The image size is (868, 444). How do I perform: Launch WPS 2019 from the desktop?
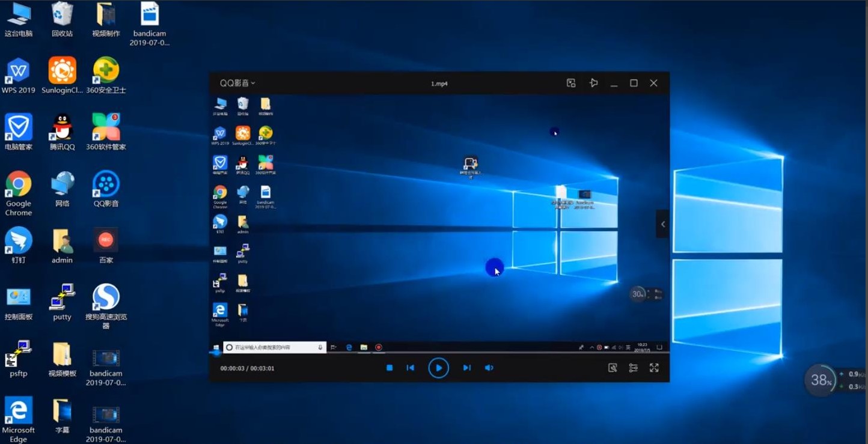[x=19, y=76]
